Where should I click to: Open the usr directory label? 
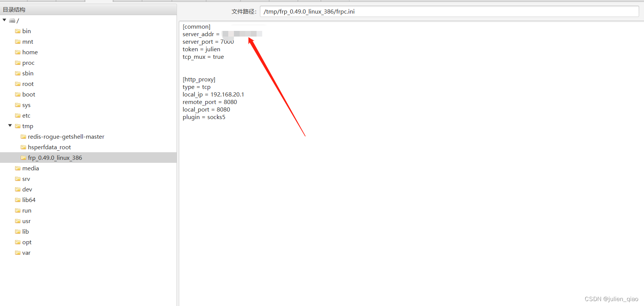pos(26,221)
